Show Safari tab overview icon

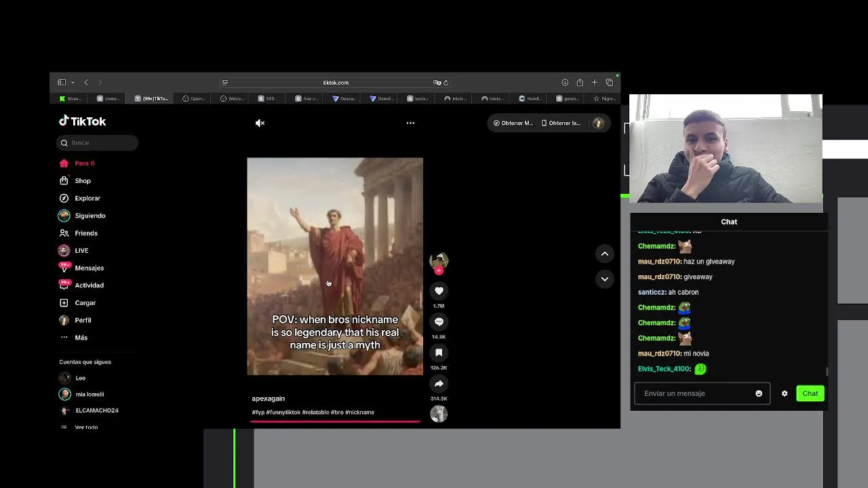610,82
